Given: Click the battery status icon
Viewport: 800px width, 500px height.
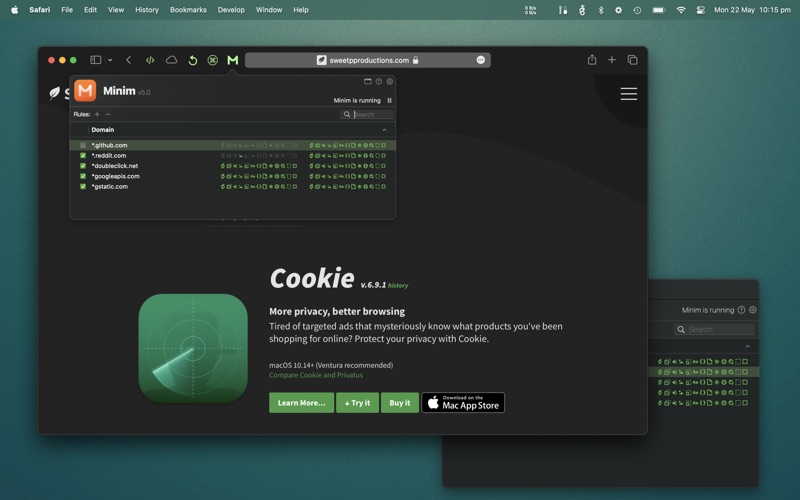Looking at the screenshot, I should click(659, 10).
